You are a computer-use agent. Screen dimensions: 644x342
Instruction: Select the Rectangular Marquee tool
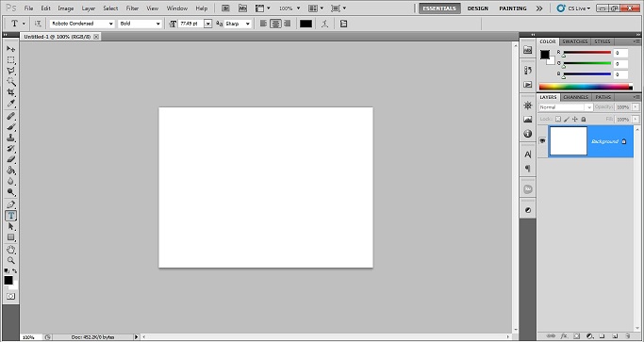coord(10,60)
